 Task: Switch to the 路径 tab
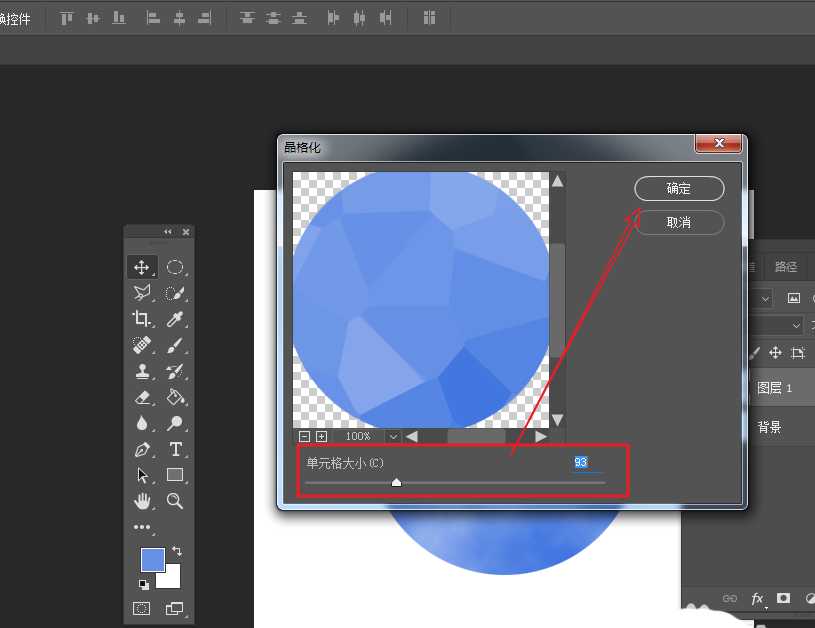point(786,267)
